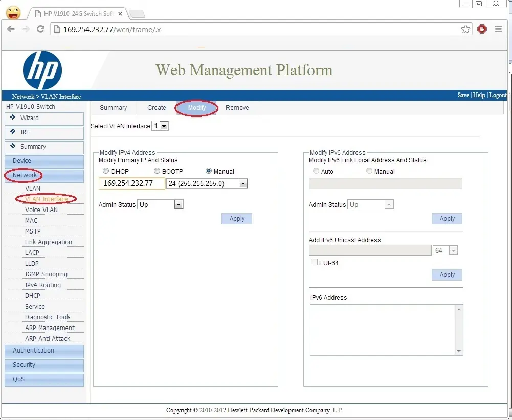Check the EUI-64 checkbox
The width and height of the screenshot is (512, 420).
coord(314,262)
